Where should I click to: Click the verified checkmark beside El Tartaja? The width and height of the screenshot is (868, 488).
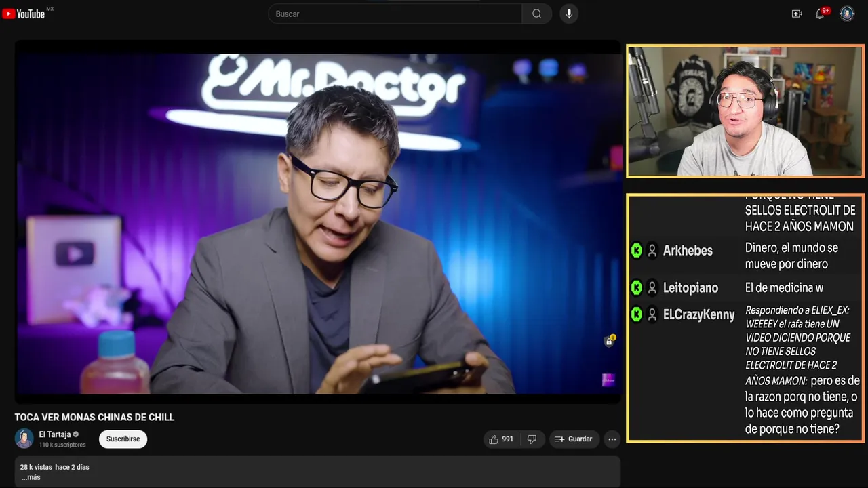76,434
